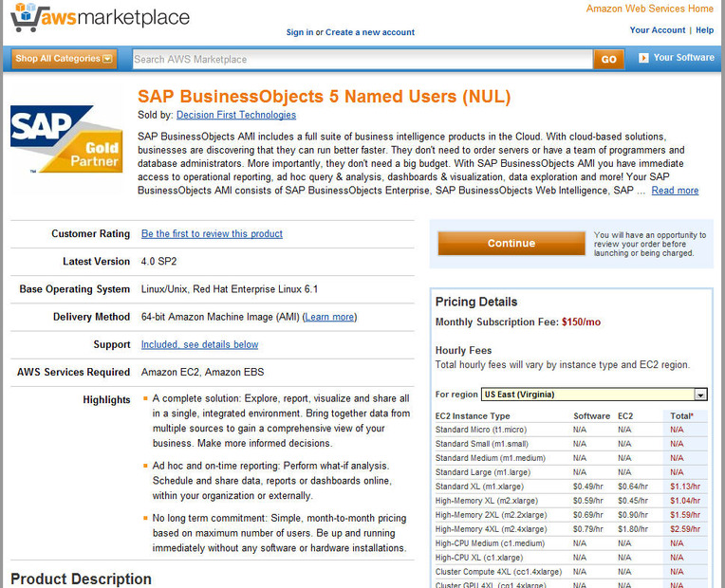Click the GO search button
The height and width of the screenshot is (588, 725).
608,59
